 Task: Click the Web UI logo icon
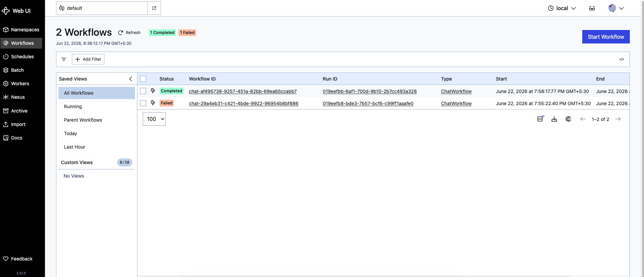point(6,11)
